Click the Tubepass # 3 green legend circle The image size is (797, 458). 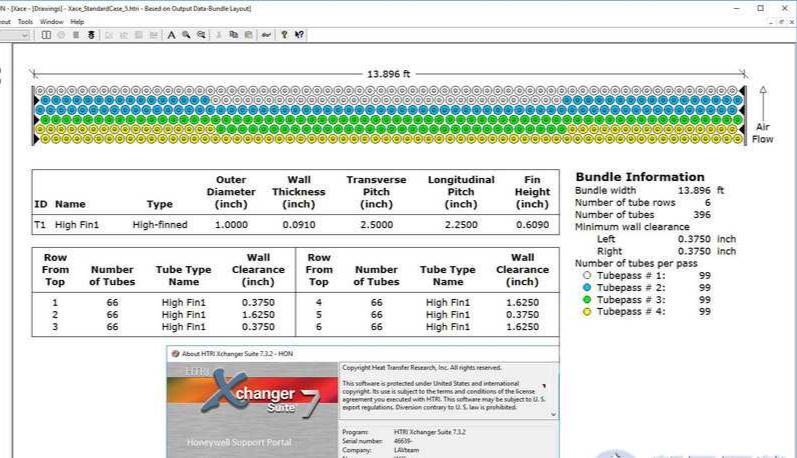click(587, 299)
